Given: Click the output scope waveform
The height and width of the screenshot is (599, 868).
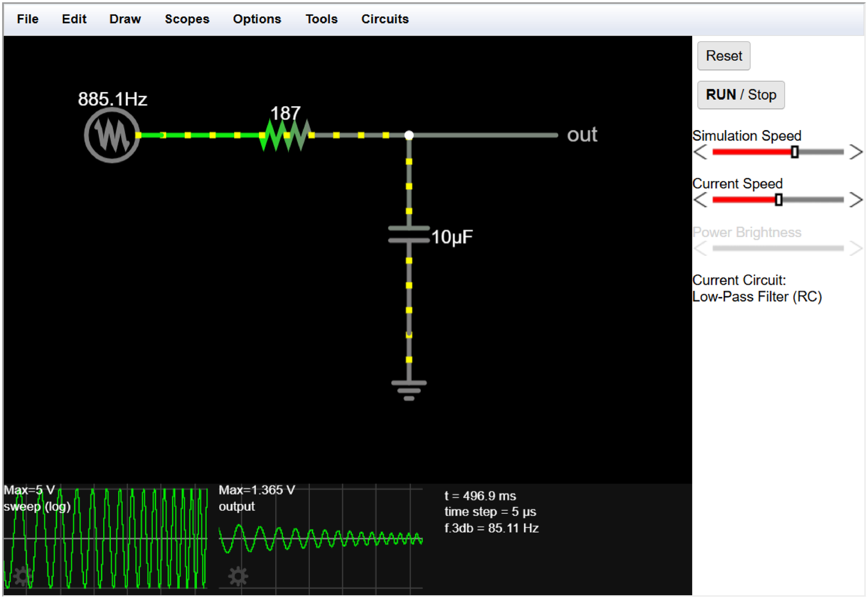Looking at the screenshot, I should pyautogui.click(x=320, y=539).
